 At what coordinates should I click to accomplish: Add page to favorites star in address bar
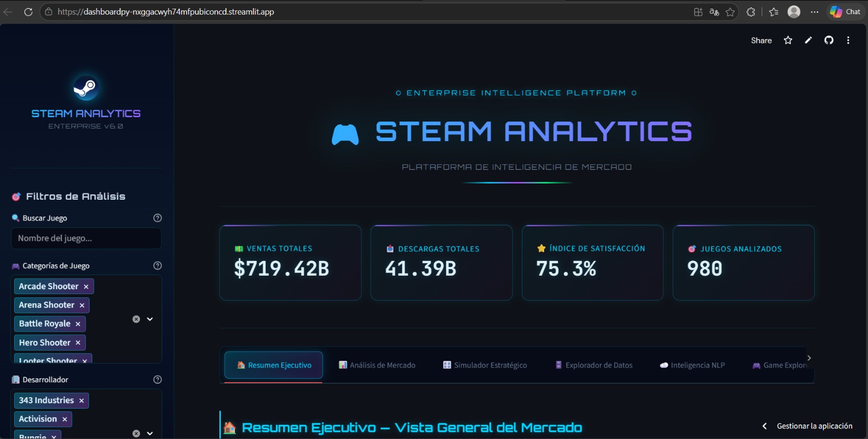(730, 12)
